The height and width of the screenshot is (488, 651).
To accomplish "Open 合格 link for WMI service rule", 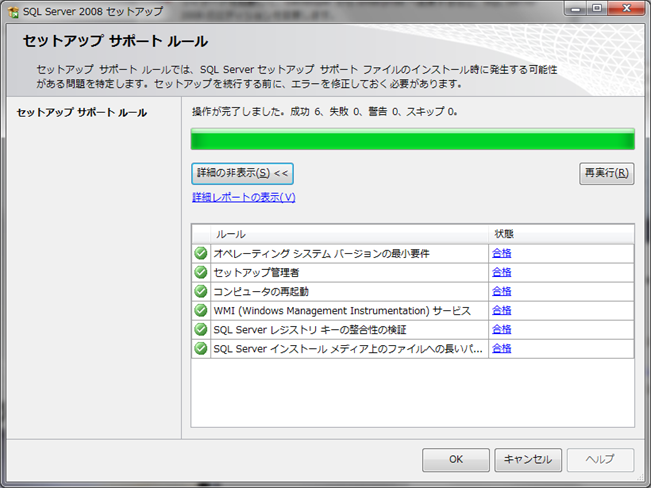I will (502, 311).
